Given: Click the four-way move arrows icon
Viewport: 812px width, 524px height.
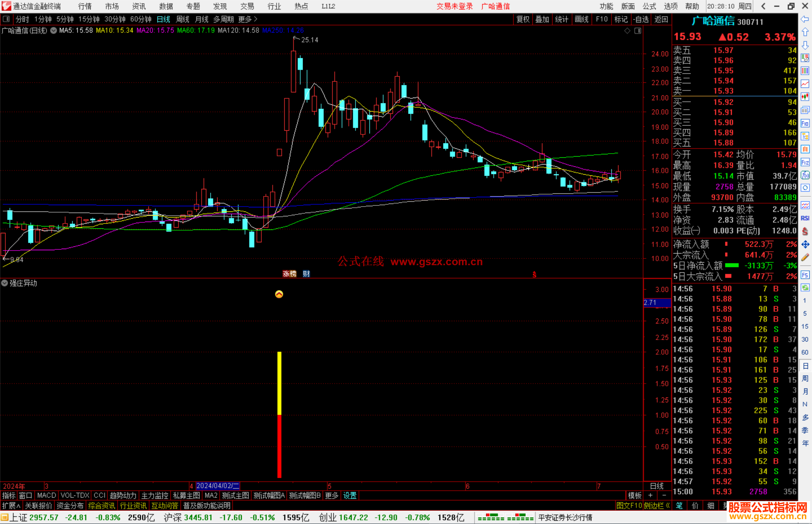Looking at the screenshot, I should [805, 245].
